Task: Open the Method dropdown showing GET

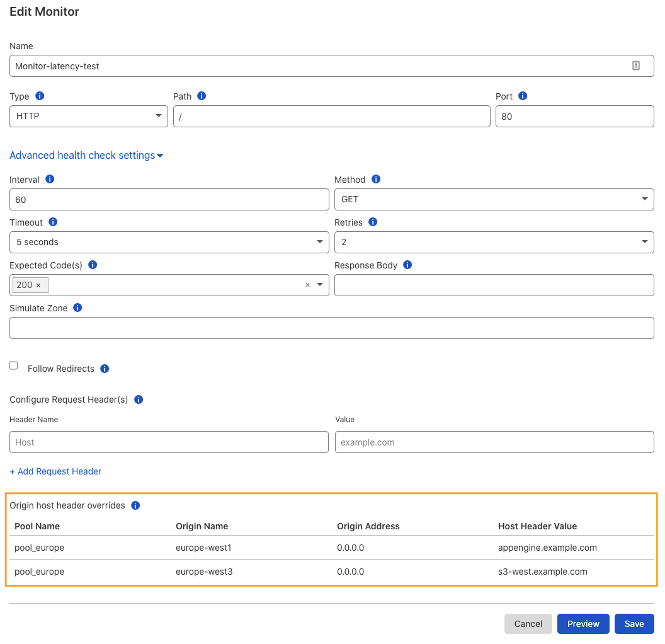Action: (494, 199)
